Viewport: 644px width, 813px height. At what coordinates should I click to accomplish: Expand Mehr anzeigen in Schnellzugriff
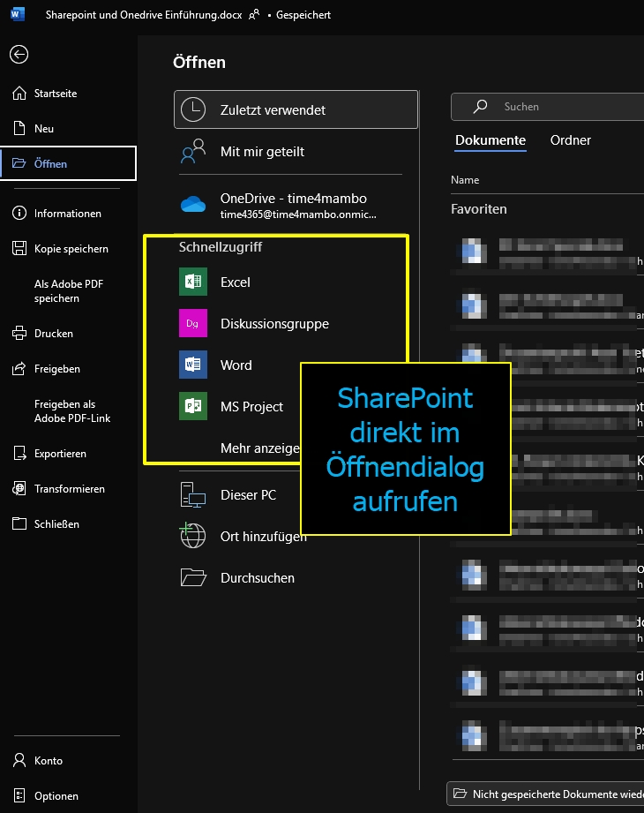pyautogui.click(x=260, y=448)
